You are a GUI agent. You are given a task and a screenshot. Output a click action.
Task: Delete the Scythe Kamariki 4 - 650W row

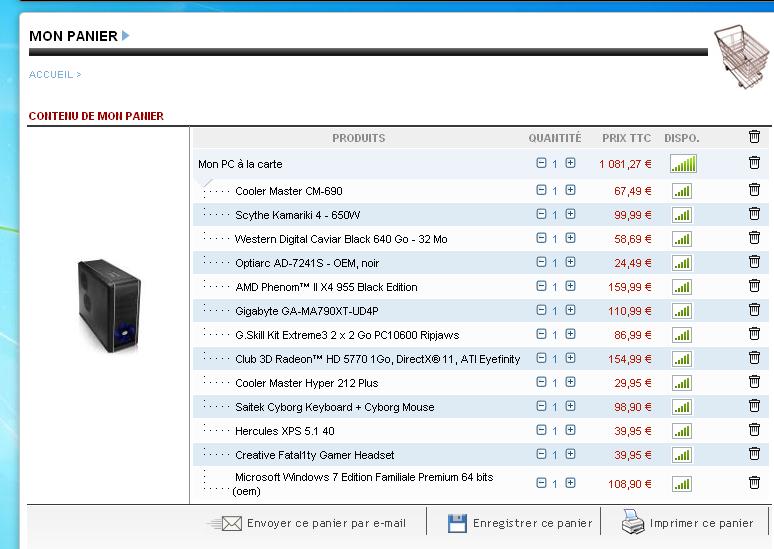tap(754, 213)
